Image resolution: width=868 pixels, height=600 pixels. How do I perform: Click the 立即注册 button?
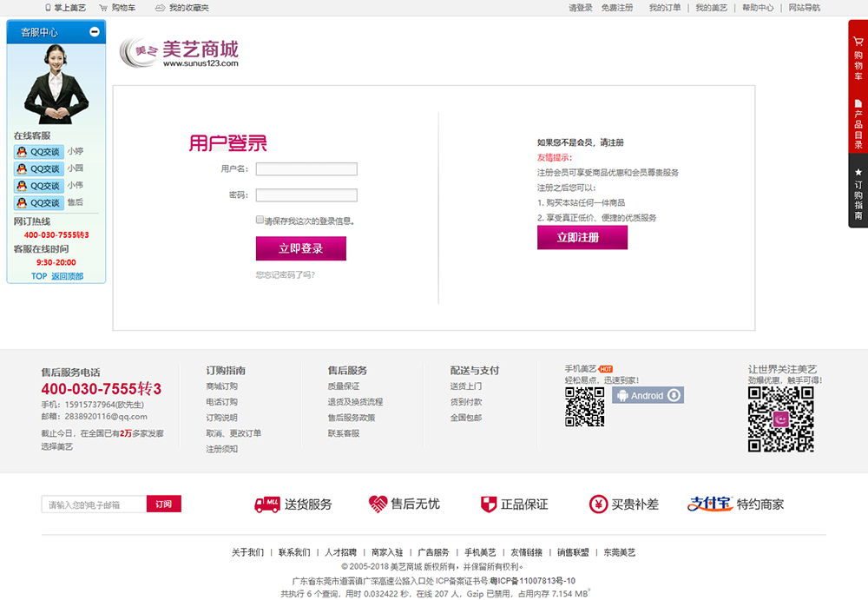[x=582, y=237]
